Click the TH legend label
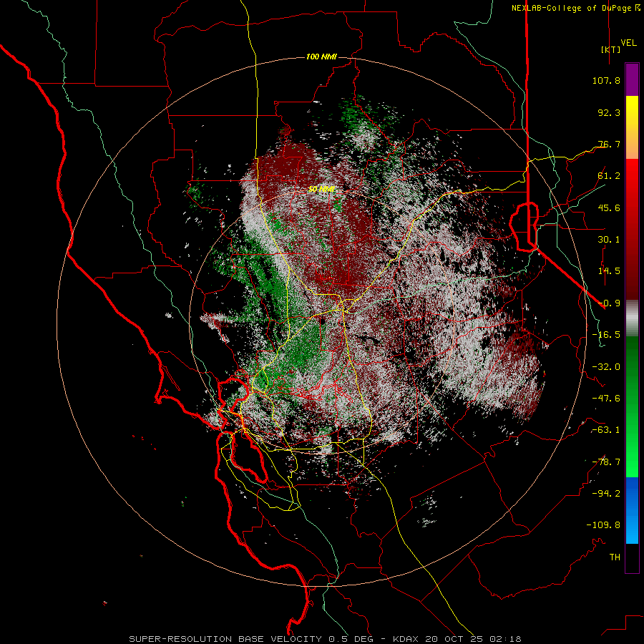Screen dimensions: 644x644 615,557
